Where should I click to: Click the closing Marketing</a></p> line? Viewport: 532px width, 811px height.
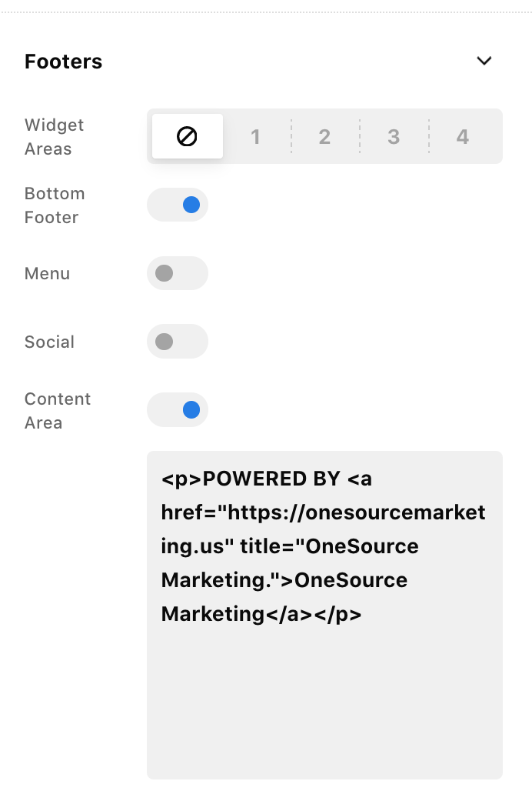pos(261,614)
